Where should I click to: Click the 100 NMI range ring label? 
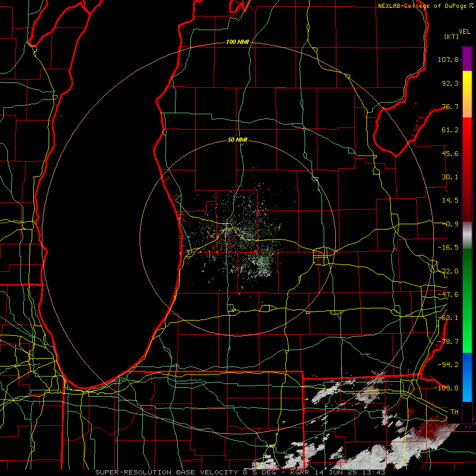click(x=237, y=42)
